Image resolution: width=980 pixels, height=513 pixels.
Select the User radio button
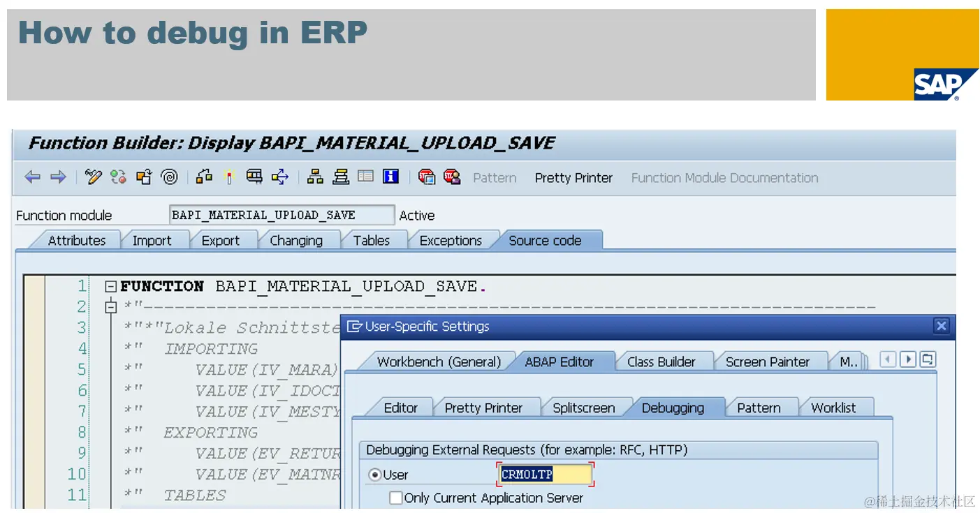[375, 475]
